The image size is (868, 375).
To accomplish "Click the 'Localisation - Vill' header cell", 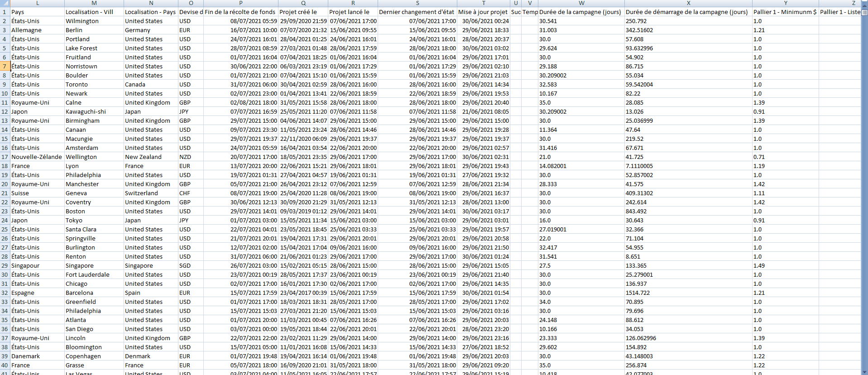I will point(94,12).
